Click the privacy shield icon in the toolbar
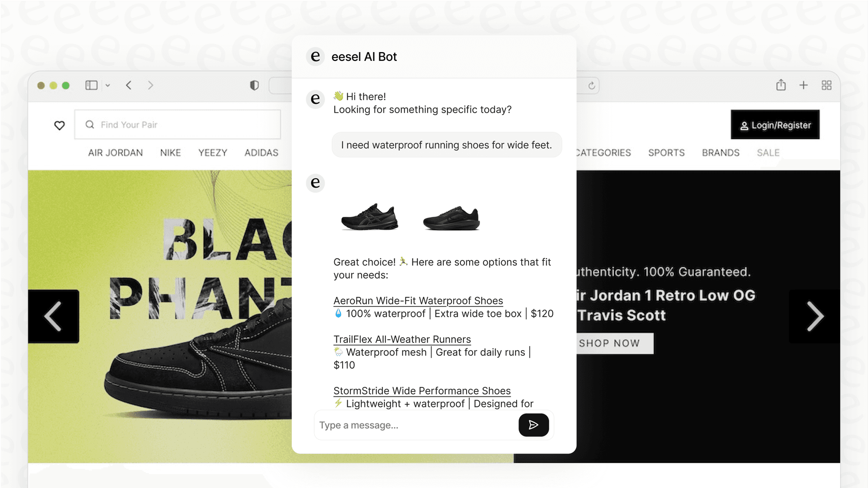The height and width of the screenshot is (488, 868). [254, 85]
